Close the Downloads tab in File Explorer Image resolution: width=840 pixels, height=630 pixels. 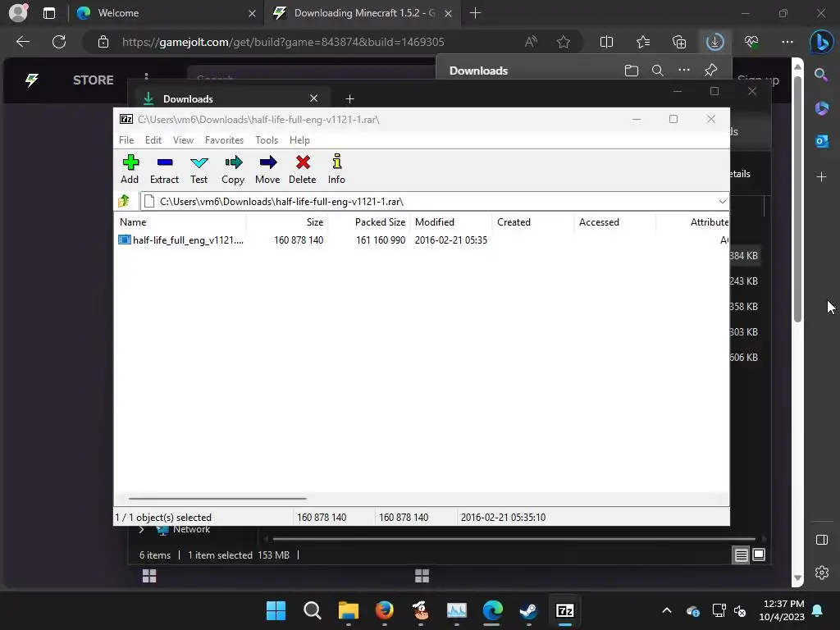point(314,98)
